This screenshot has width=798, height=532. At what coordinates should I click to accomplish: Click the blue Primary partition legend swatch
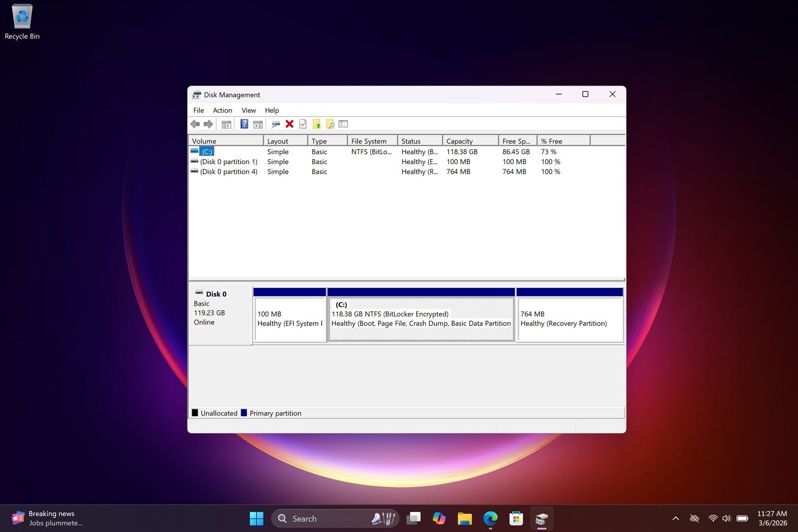click(x=244, y=413)
